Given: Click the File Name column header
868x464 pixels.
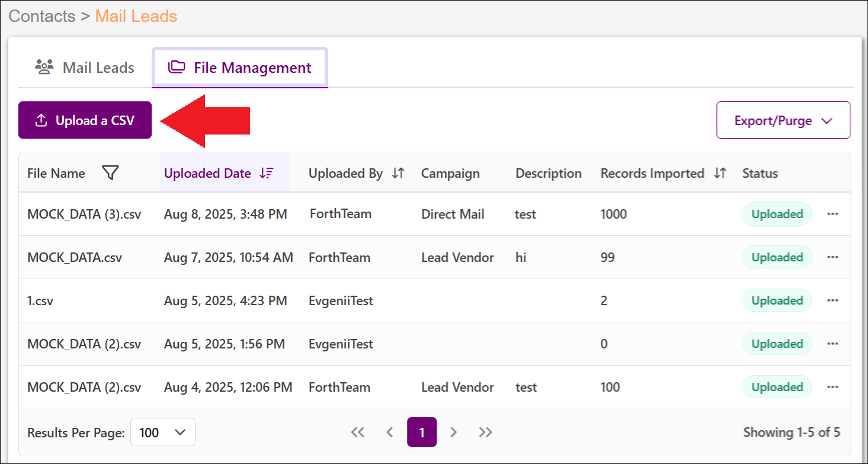Looking at the screenshot, I should tap(56, 174).
